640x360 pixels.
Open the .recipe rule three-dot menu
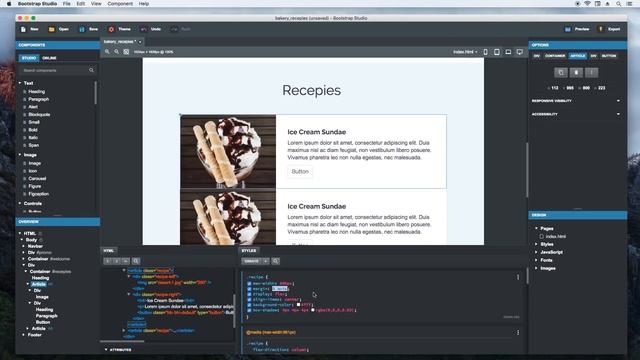518,277
